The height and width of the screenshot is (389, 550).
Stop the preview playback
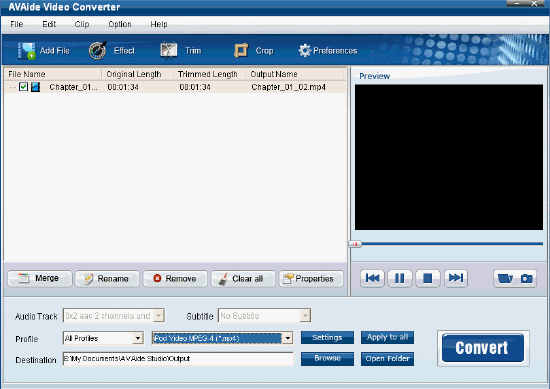pos(428,279)
